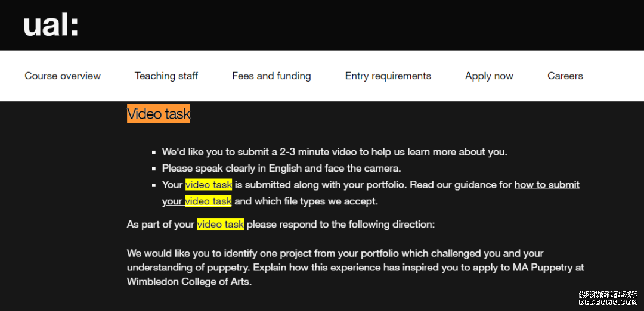Click 'Please speak clearly in English' bullet
Viewport: 644px width, 311px height.
tap(281, 169)
